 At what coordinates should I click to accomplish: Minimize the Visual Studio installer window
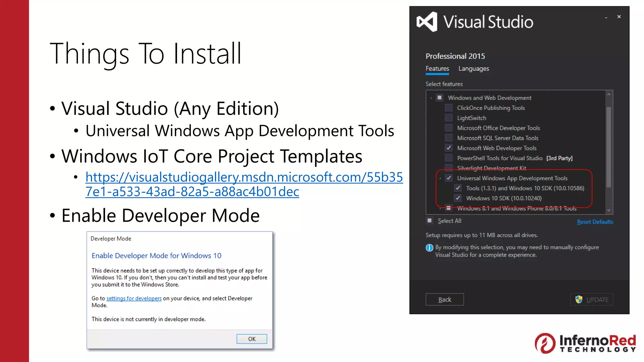click(x=606, y=18)
